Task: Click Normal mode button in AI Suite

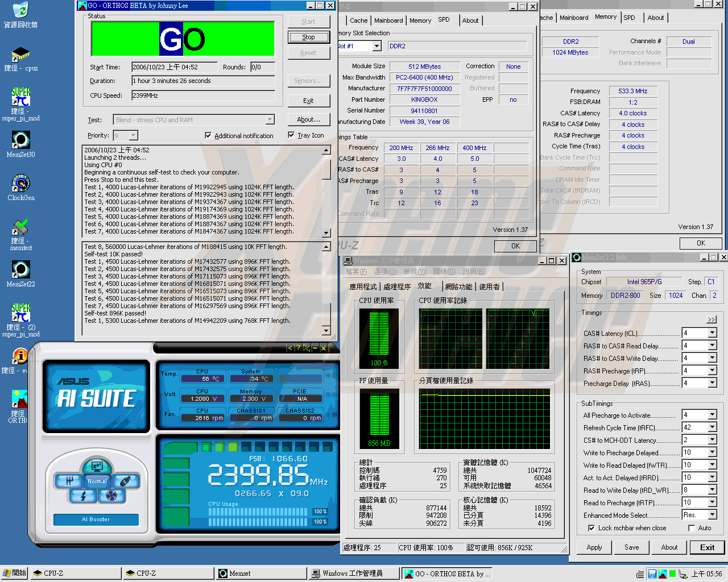Action: [x=97, y=481]
